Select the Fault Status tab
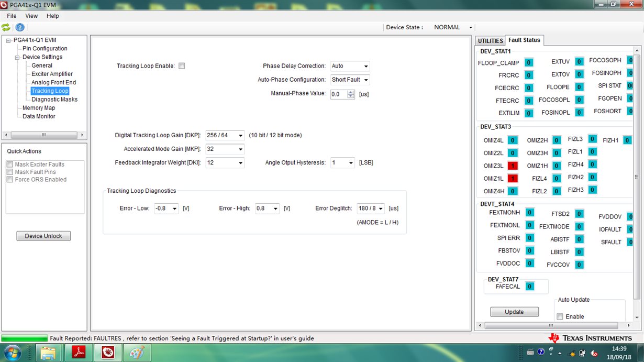 524,40
